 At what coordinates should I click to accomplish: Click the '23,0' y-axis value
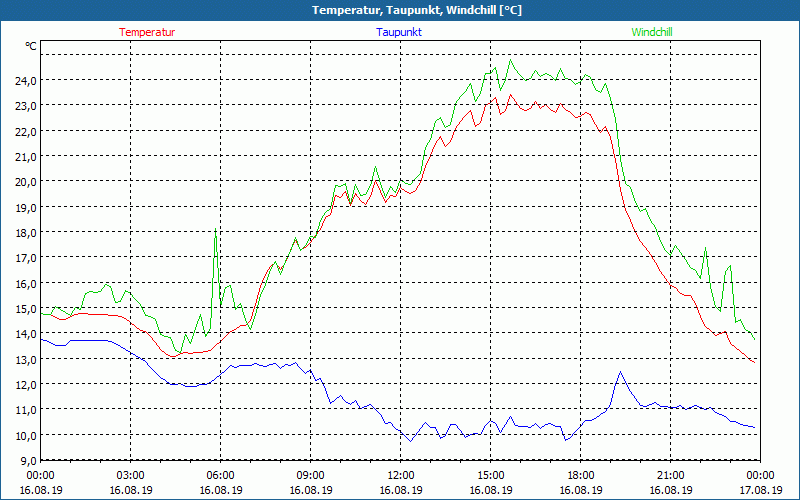pyautogui.click(x=26, y=106)
